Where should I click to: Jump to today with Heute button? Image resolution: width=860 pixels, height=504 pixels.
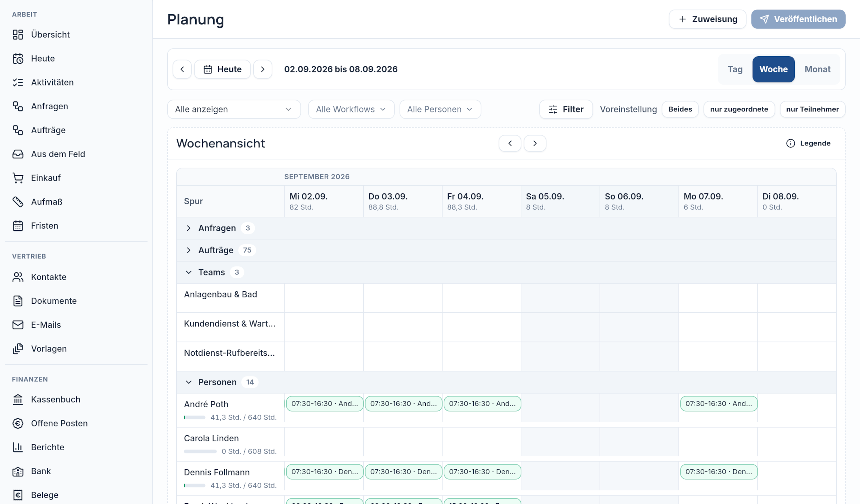[222, 69]
